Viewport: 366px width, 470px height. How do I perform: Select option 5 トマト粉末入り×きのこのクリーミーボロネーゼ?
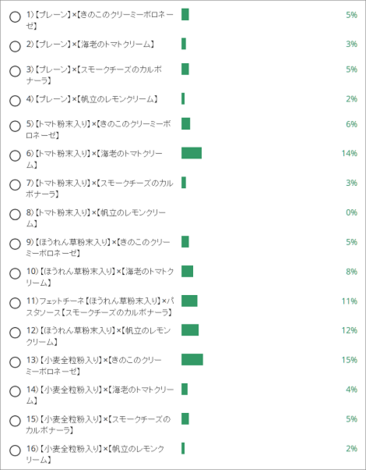pos(15,126)
